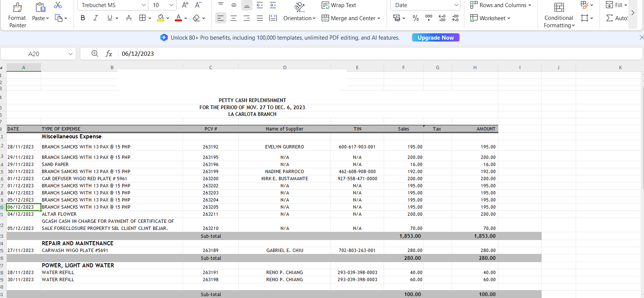This screenshot has height=298, width=644.
Task: Decrease indent of cell contents
Action: point(260,5)
